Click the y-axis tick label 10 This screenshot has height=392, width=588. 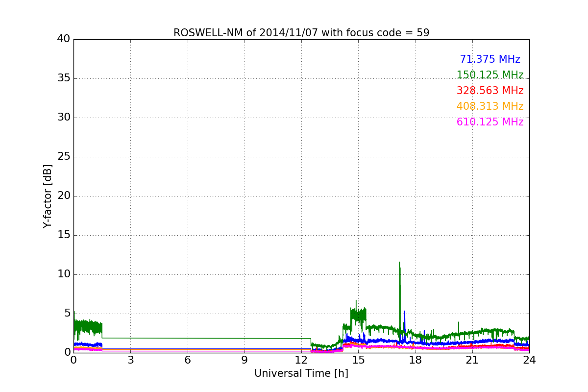tap(64, 274)
